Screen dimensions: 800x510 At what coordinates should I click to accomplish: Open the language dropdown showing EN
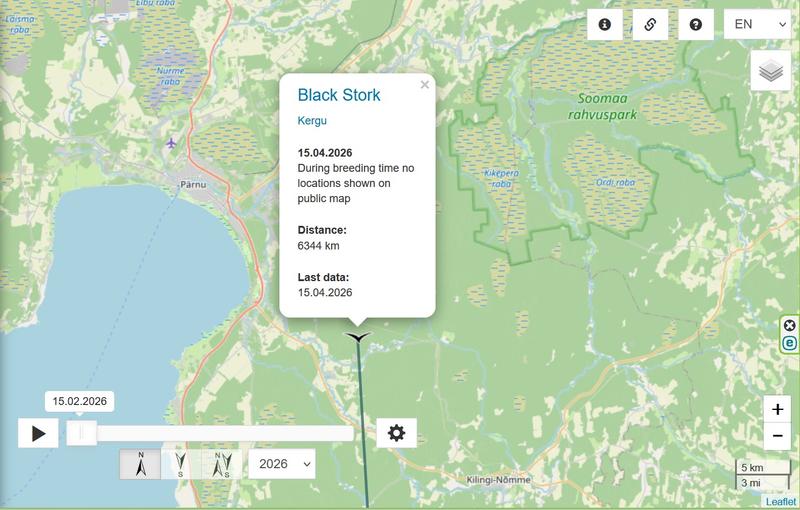coord(757,24)
